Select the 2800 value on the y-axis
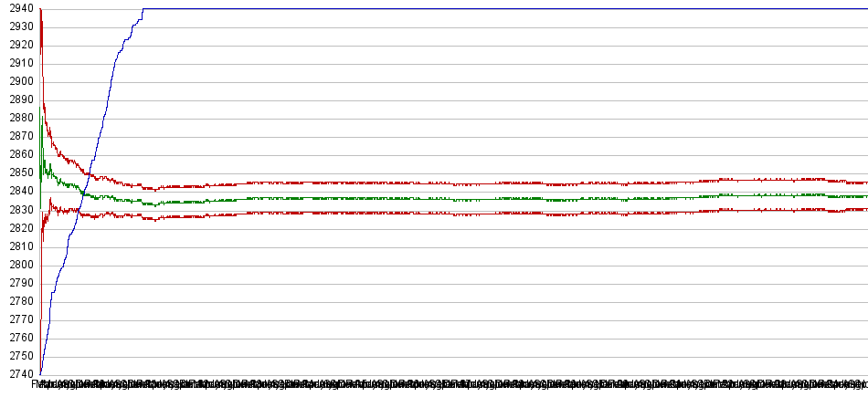Viewport: 868px width, 397px height. (18, 265)
